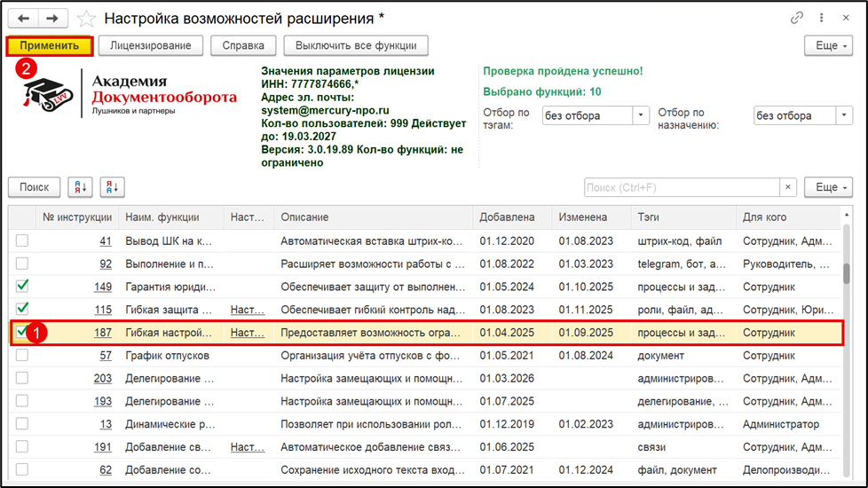Open instruction link 187
The height and width of the screenshot is (488, 868).
pyautogui.click(x=102, y=333)
